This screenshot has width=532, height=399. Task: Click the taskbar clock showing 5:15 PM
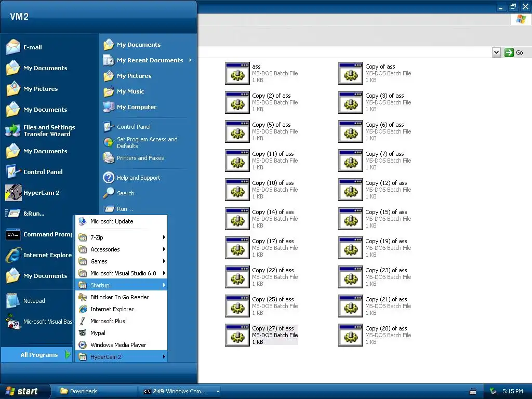pos(513,392)
